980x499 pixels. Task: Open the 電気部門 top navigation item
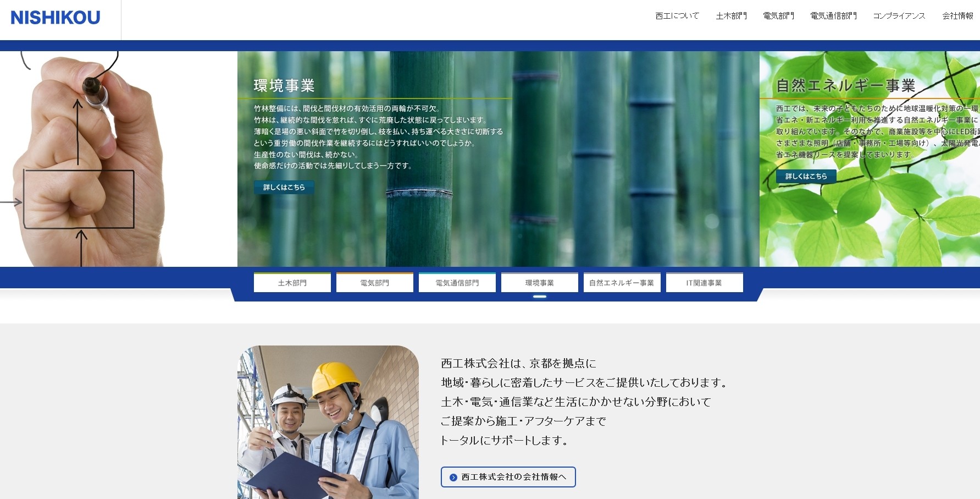pyautogui.click(x=778, y=16)
